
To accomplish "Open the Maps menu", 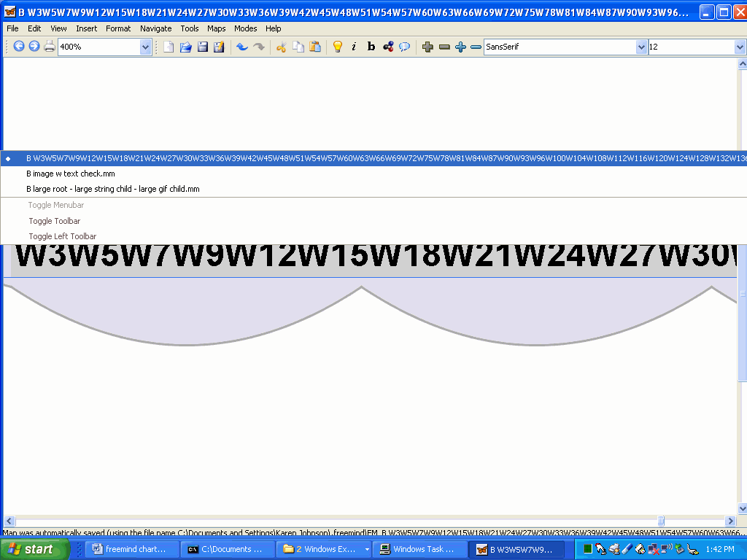I will [x=216, y=28].
